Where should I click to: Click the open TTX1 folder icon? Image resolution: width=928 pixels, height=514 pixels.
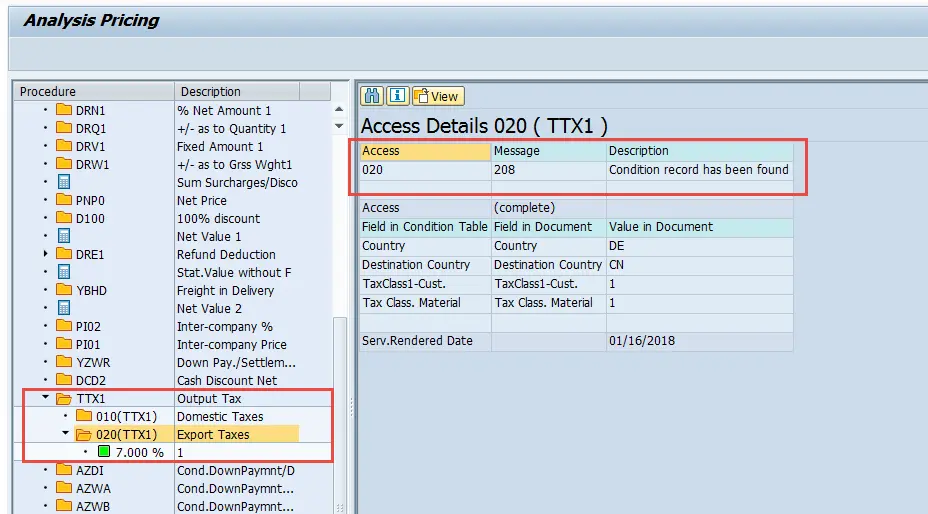click(64, 399)
